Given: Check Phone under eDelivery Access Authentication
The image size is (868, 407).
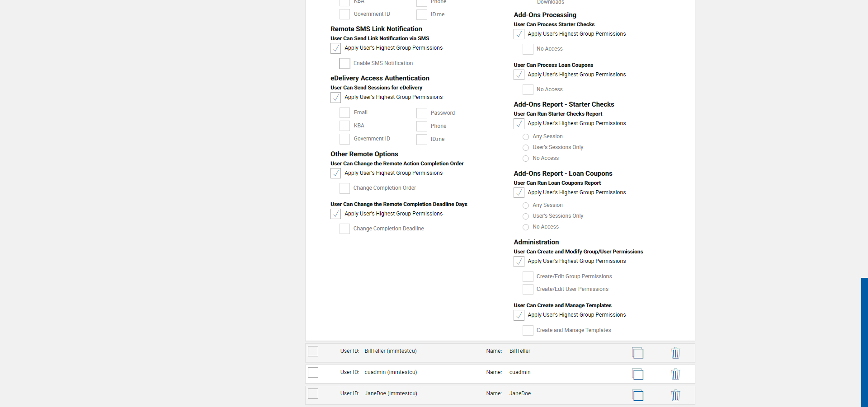Looking at the screenshot, I should pyautogui.click(x=422, y=126).
